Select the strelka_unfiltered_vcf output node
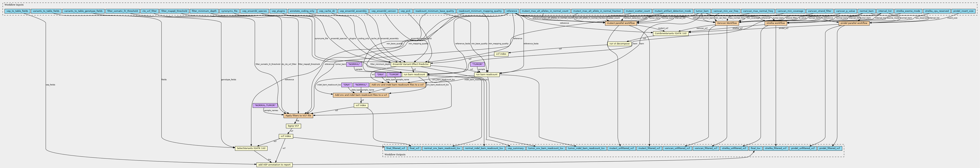The width and height of the screenshot is (980, 168). [x=734, y=148]
